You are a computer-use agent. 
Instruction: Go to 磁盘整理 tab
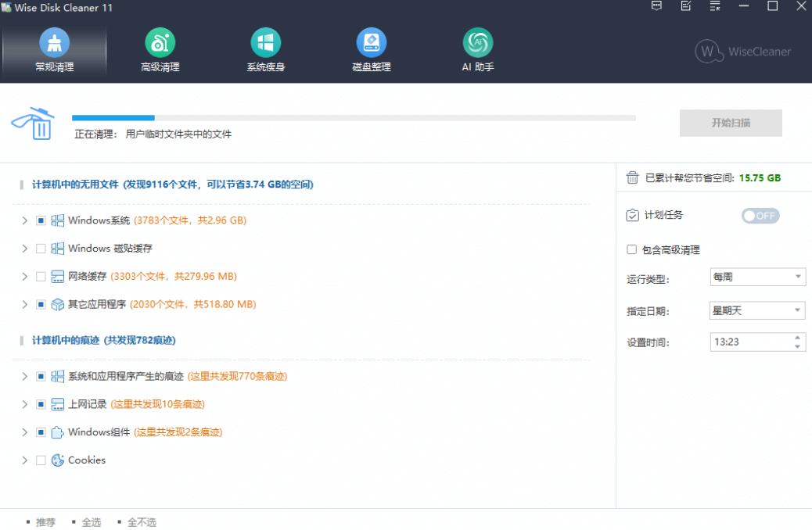click(372, 51)
